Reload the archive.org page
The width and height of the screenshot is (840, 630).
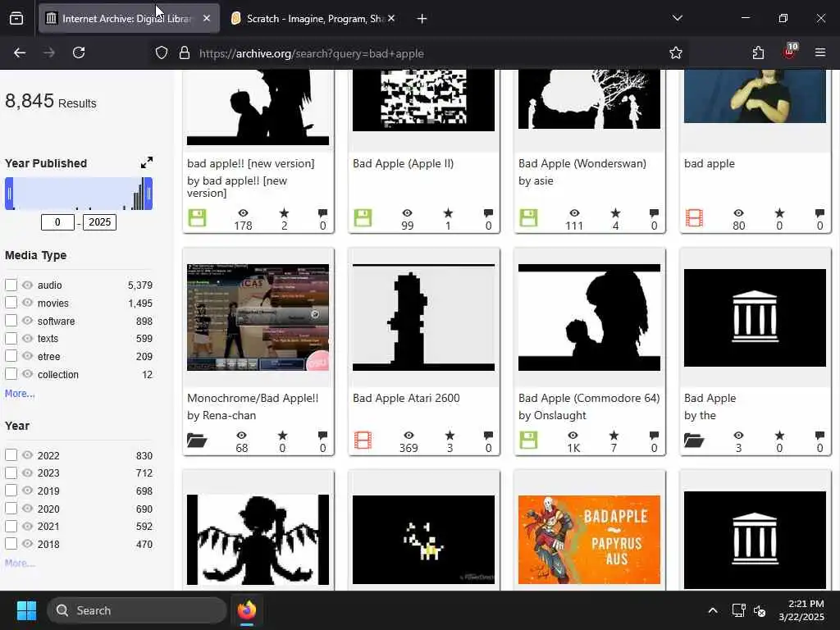(x=79, y=52)
